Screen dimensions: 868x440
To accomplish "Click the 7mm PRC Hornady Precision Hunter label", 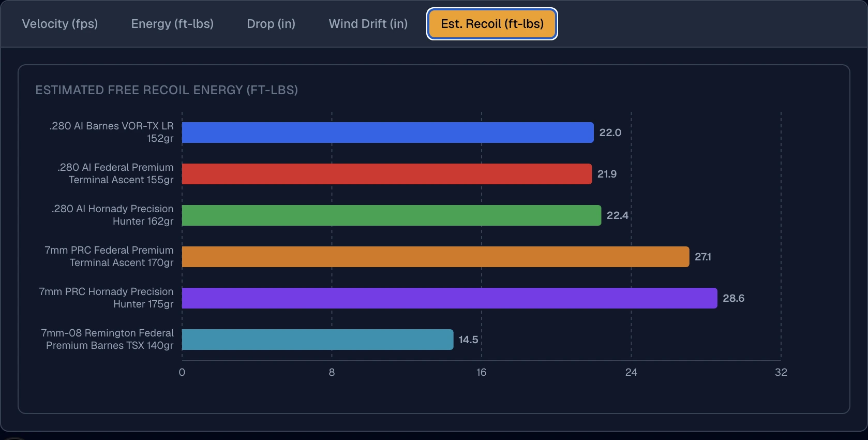I will point(106,298).
